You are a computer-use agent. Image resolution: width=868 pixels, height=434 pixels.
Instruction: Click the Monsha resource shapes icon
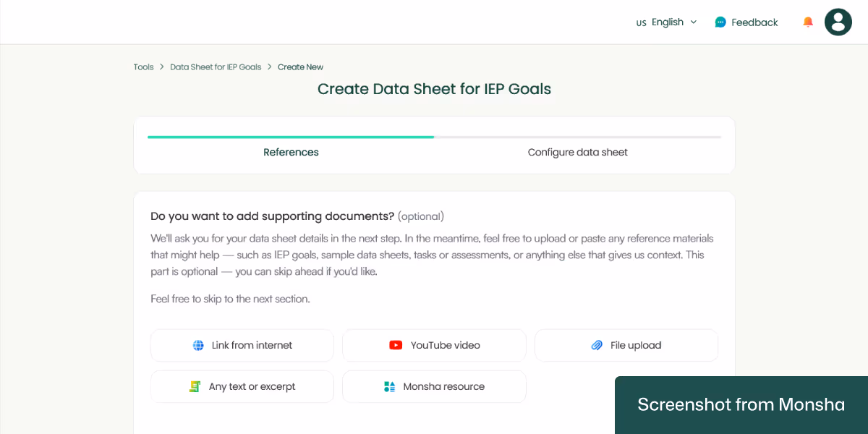click(x=389, y=386)
